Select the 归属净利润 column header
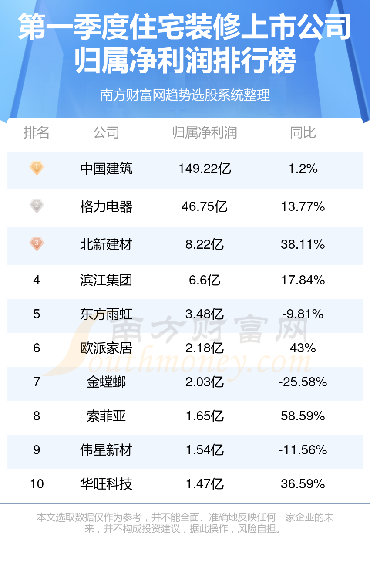 [x=205, y=132]
